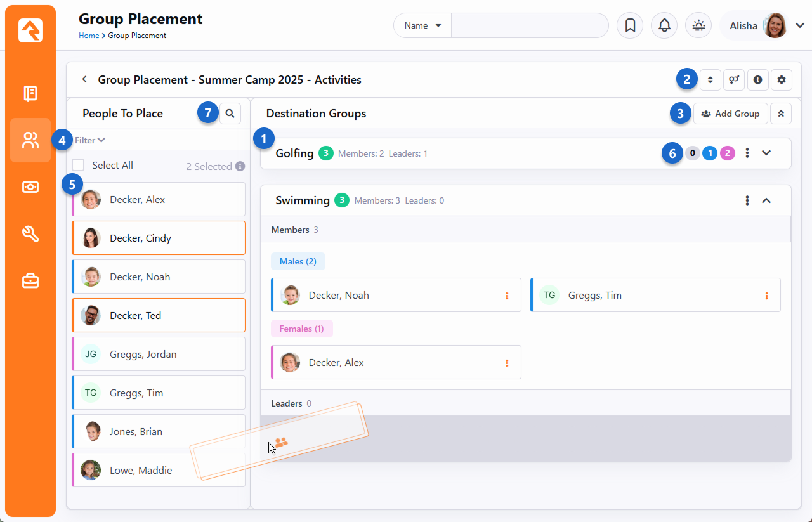
Task: Click the Add Group button
Action: coord(730,114)
